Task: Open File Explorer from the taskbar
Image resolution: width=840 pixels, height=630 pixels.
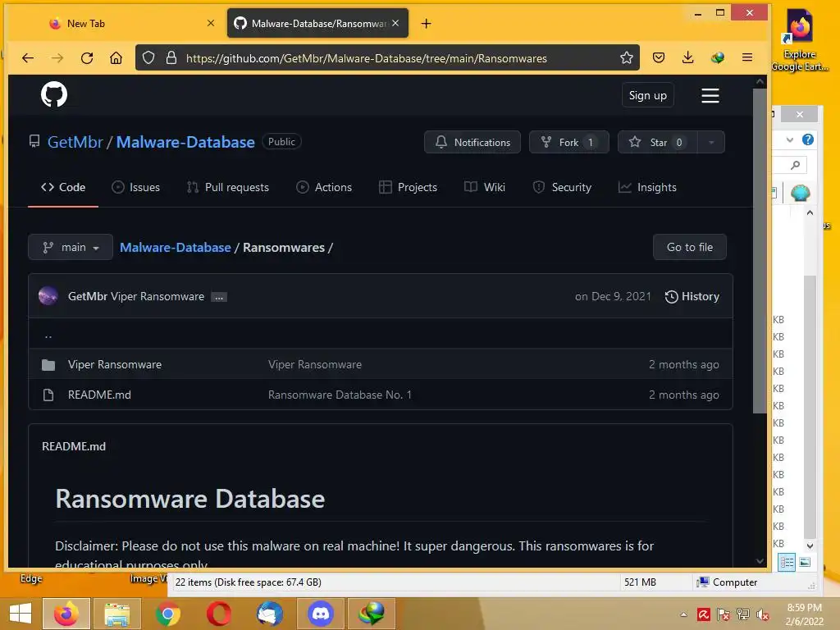Action: pos(116,614)
